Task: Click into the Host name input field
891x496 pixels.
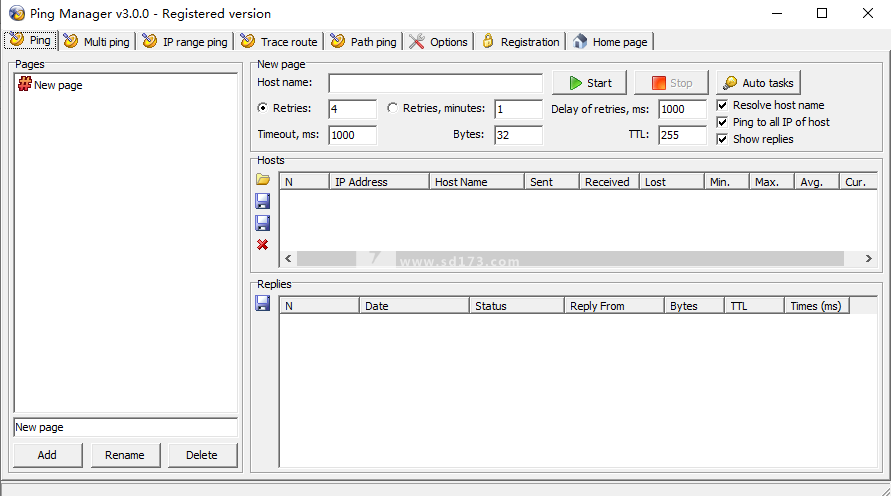Action: point(435,83)
